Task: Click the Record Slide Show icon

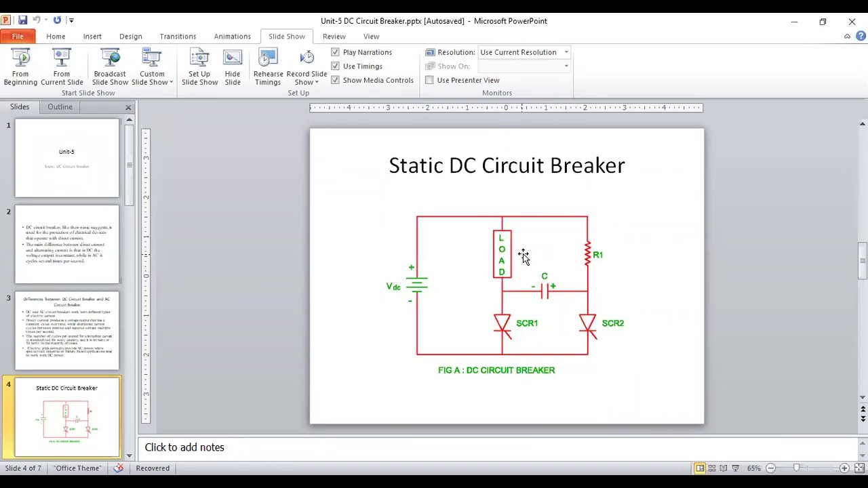Action: point(307,58)
